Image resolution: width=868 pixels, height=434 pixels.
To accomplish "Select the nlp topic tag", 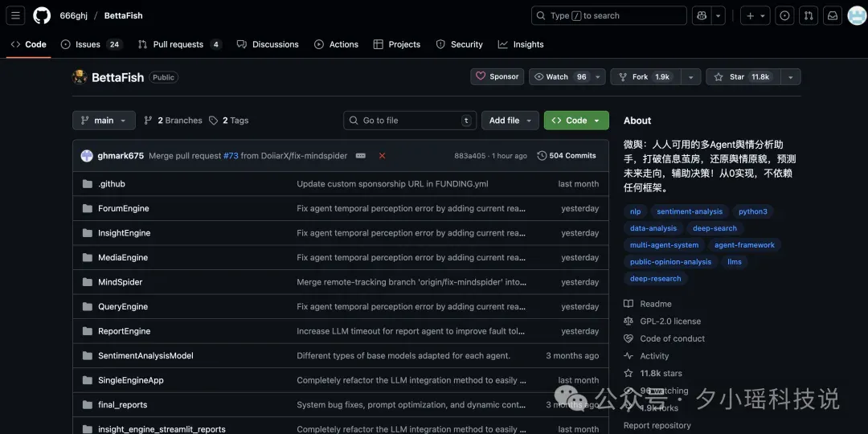I will pos(635,211).
